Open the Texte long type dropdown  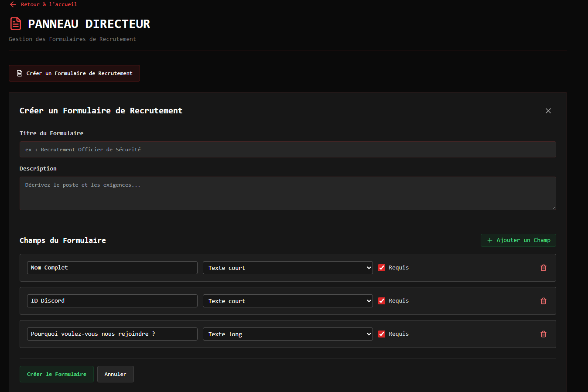click(287, 334)
